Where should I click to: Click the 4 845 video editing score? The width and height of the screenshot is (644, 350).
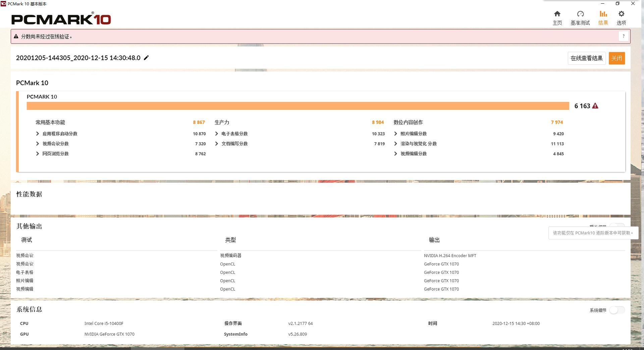tap(558, 154)
